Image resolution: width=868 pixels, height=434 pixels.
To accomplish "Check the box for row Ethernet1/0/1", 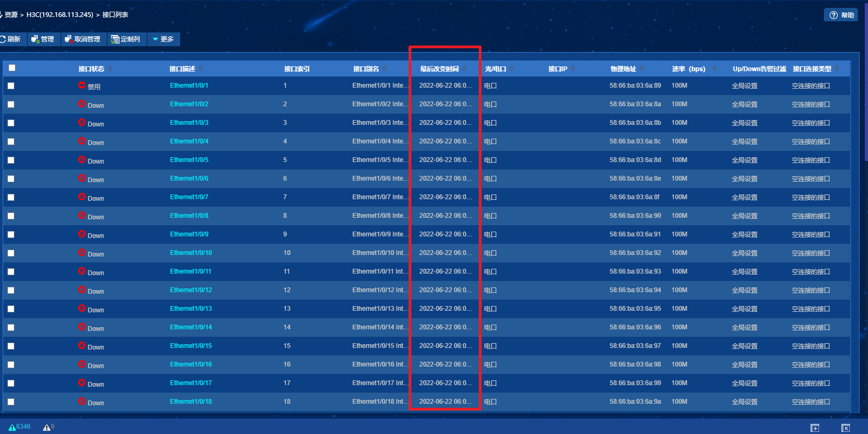I will [11, 86].
